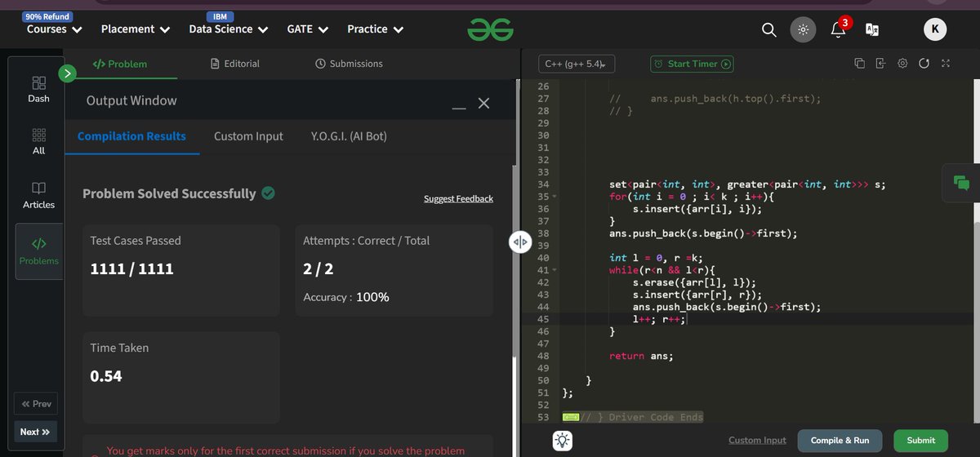Reset code with the refresh icon
The image size is (980, 457).
[x=924, y=64]
